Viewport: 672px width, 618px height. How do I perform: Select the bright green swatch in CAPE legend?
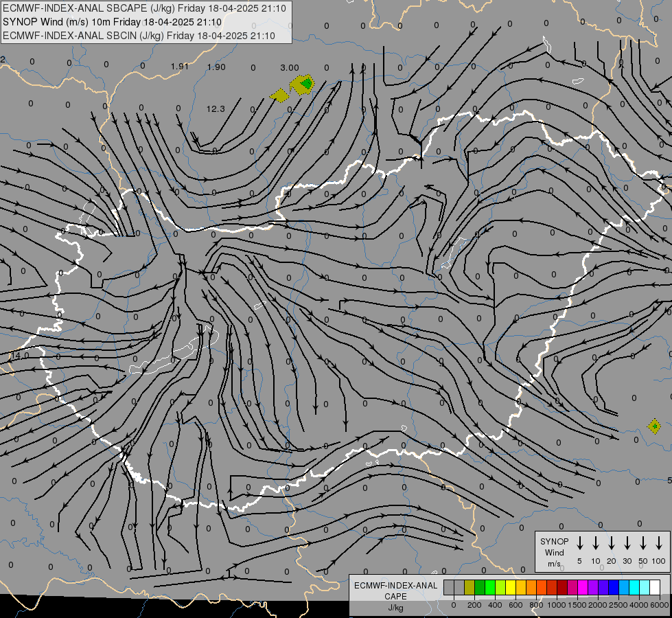pos(490,587)
